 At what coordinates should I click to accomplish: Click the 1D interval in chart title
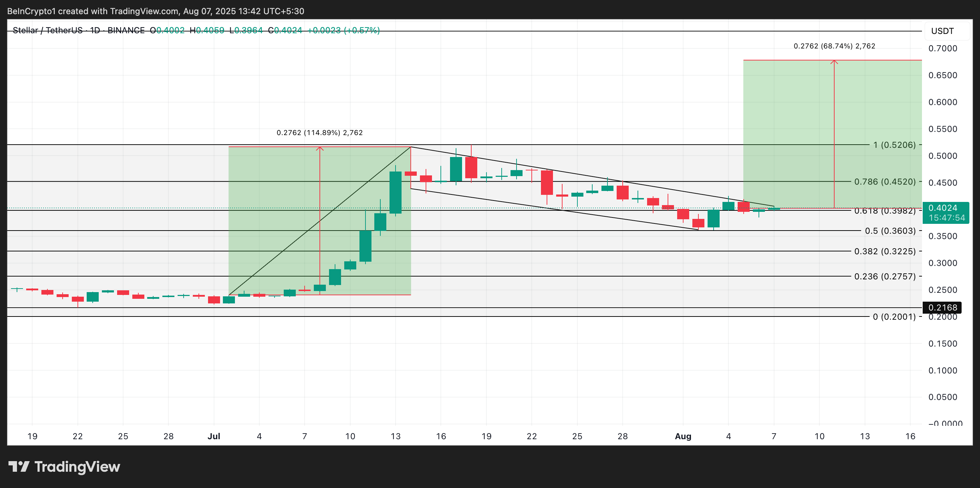click(95, 30)
